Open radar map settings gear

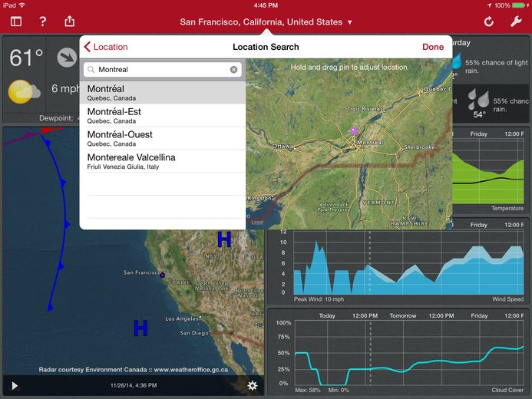[x=252, y=385]
